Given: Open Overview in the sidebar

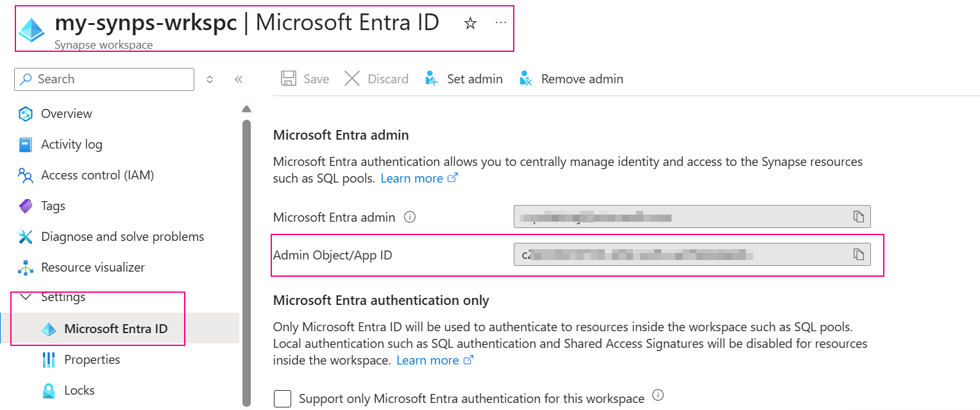Looking at the screenshot, I should tap(66, 113).
